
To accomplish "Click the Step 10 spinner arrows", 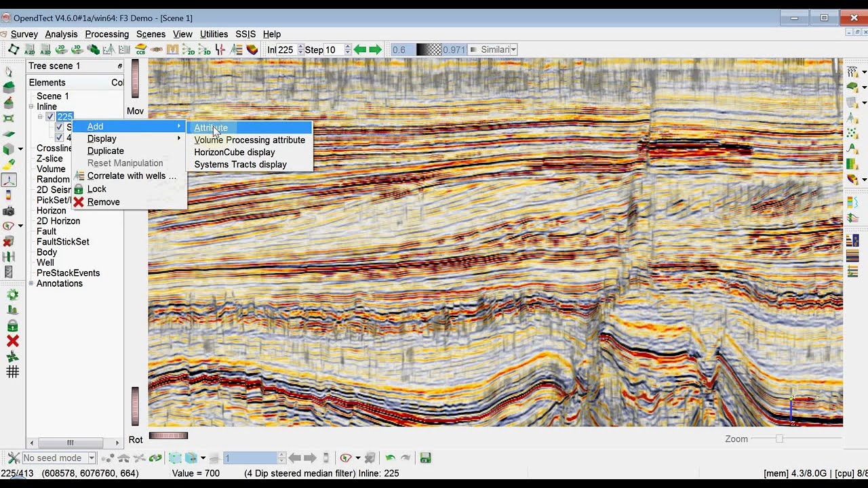I will point(348,49).
